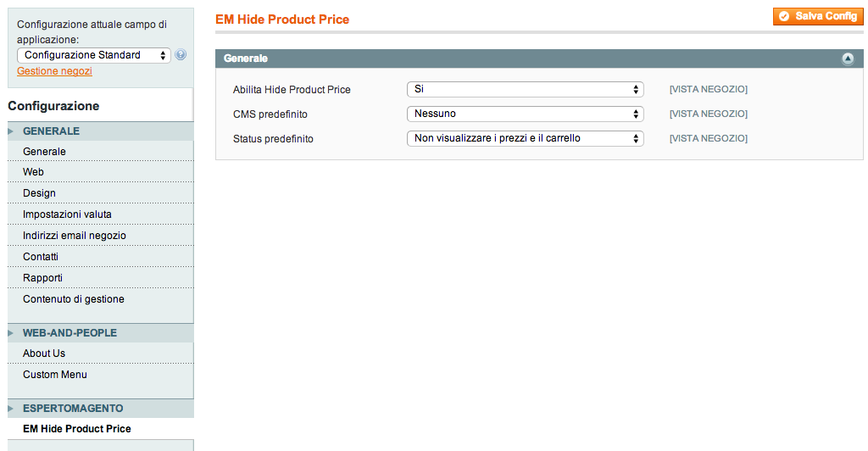868x451 pixels.
Task: Open the CMS predefinito dropdown
Action: (526, 114)
